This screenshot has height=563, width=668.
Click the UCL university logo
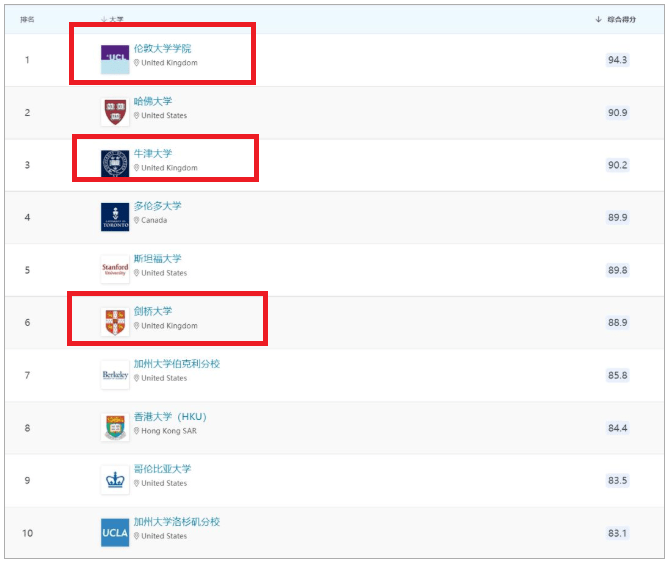[115, 60]
